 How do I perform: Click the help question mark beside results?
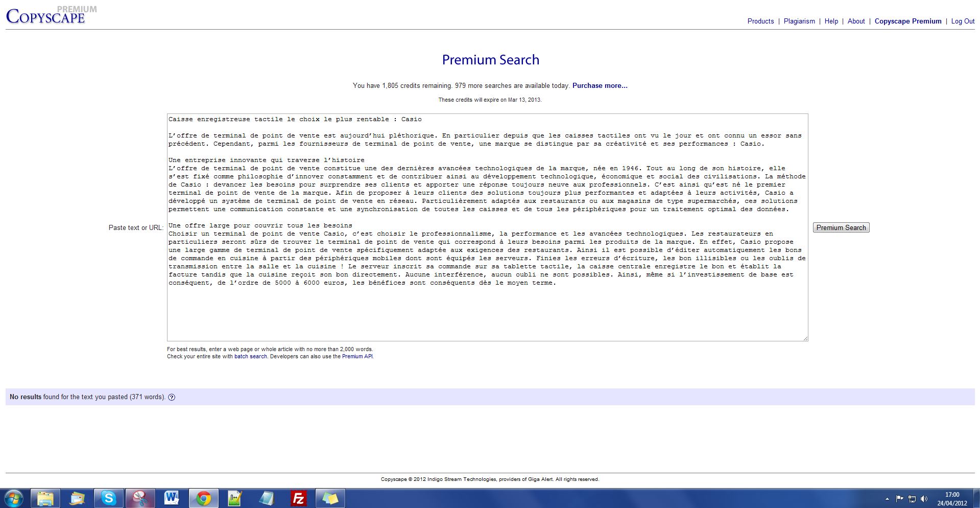(x=172, y=397)
